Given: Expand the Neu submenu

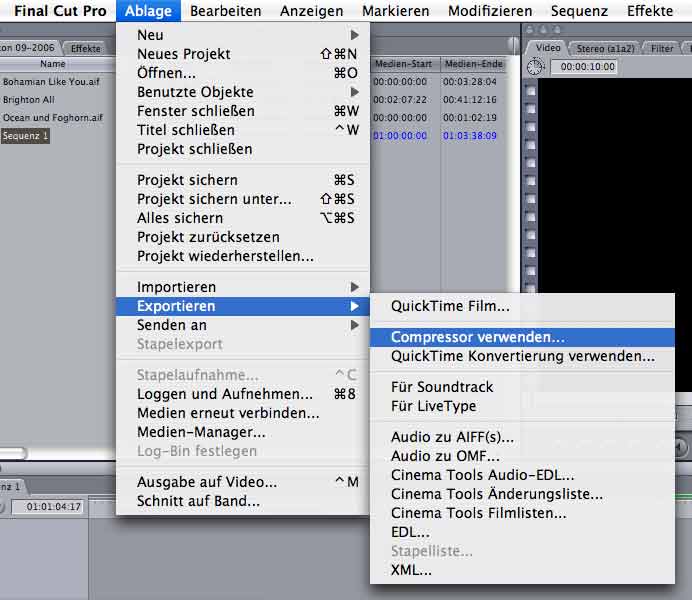Looking at the screenshot, I should 243,35.
